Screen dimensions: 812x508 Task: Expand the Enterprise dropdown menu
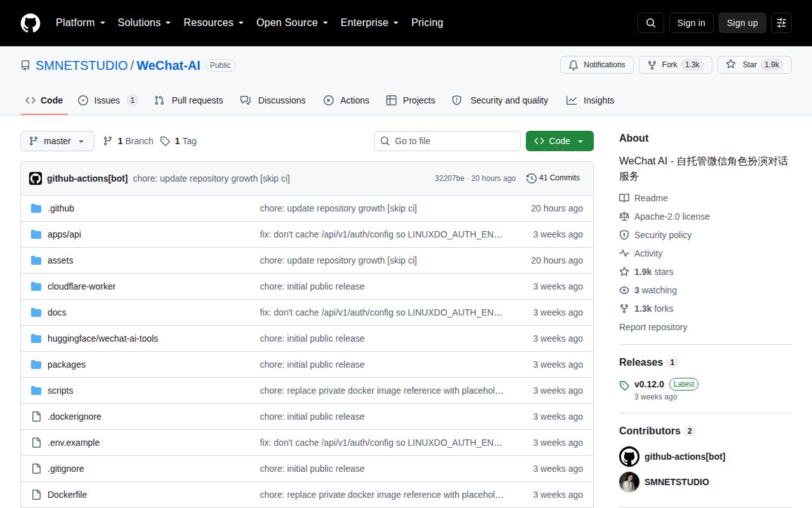pos(370,23)
